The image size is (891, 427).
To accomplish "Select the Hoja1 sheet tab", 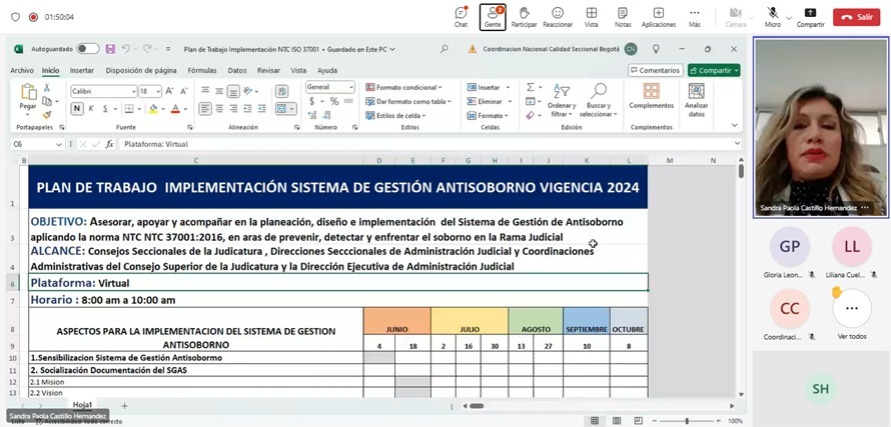I will pos(82,404).
